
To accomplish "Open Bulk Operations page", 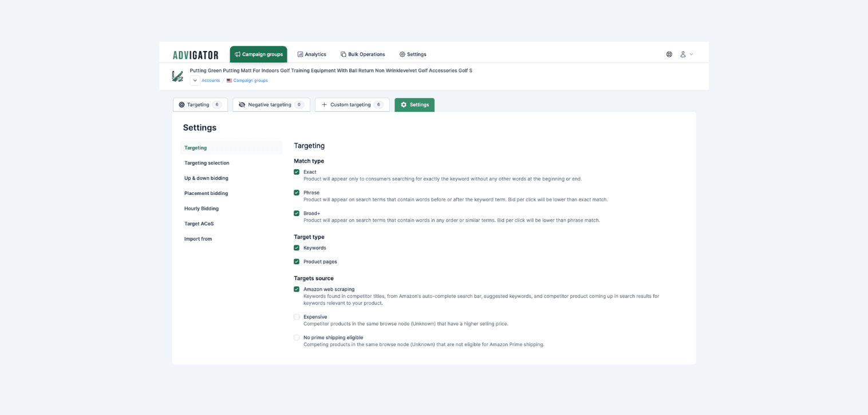I will (x=362, y=54).
